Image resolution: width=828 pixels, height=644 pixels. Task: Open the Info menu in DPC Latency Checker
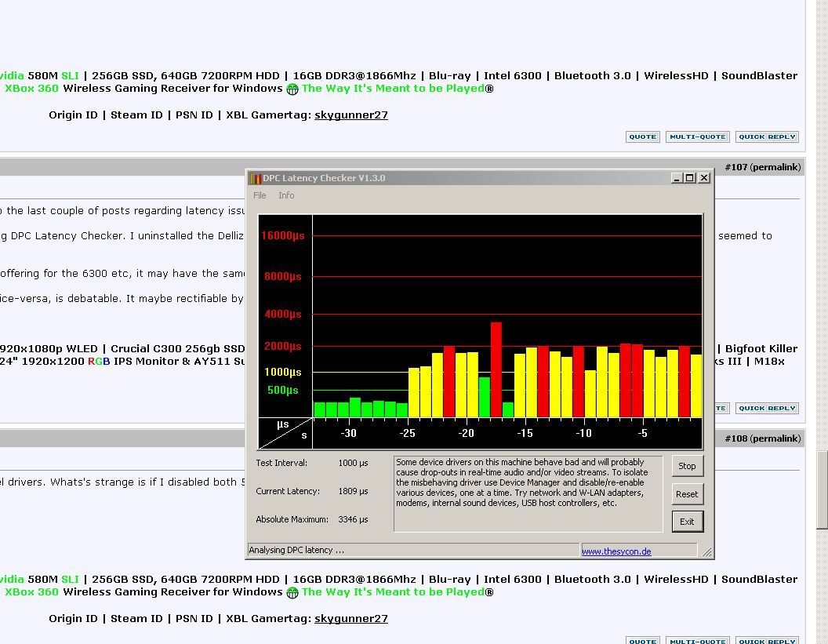(x=286, y=195)
